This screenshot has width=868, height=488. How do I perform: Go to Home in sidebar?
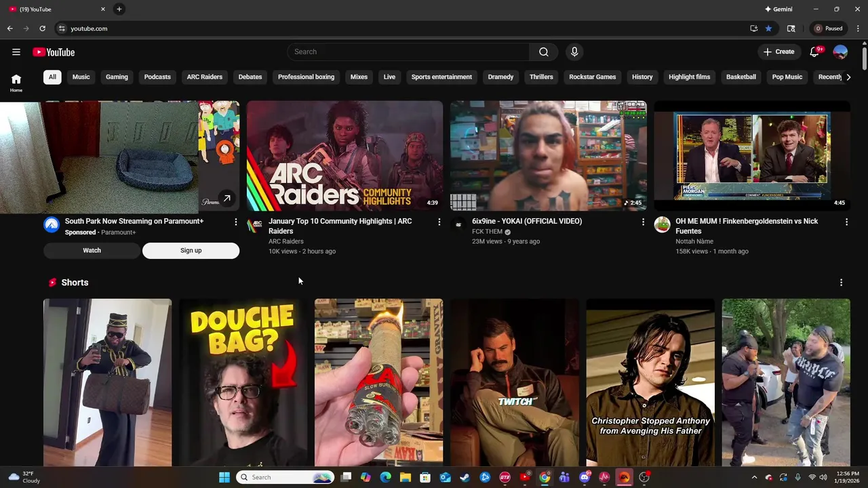point(16,83)
